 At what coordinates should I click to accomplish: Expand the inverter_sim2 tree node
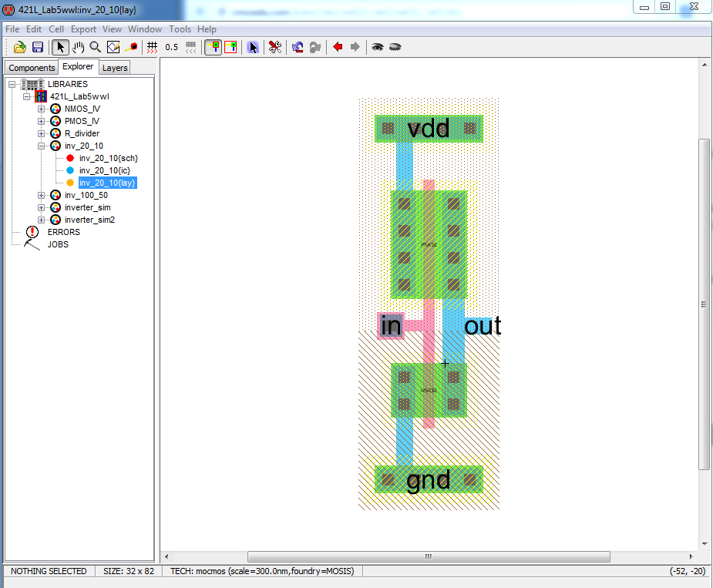pos(42,220)
